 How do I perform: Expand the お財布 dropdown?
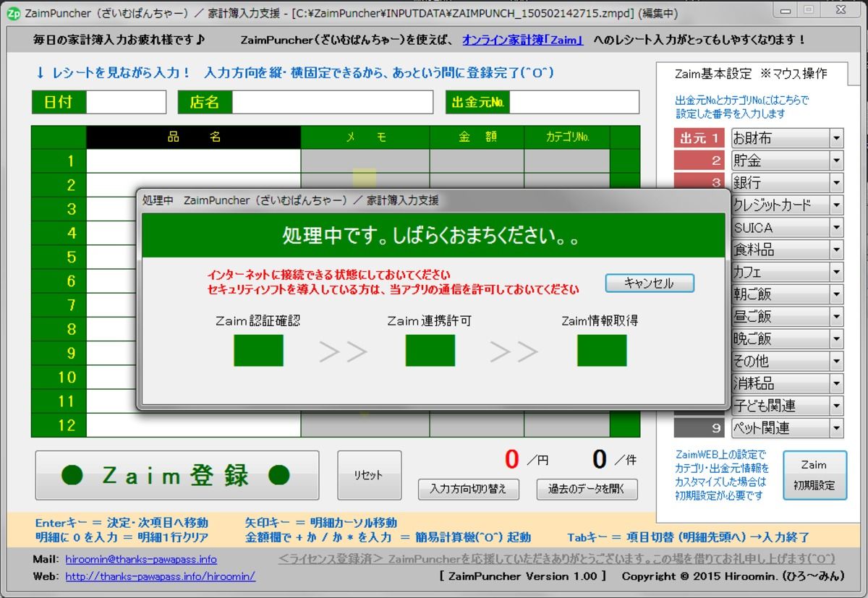[x=836, y=138]
